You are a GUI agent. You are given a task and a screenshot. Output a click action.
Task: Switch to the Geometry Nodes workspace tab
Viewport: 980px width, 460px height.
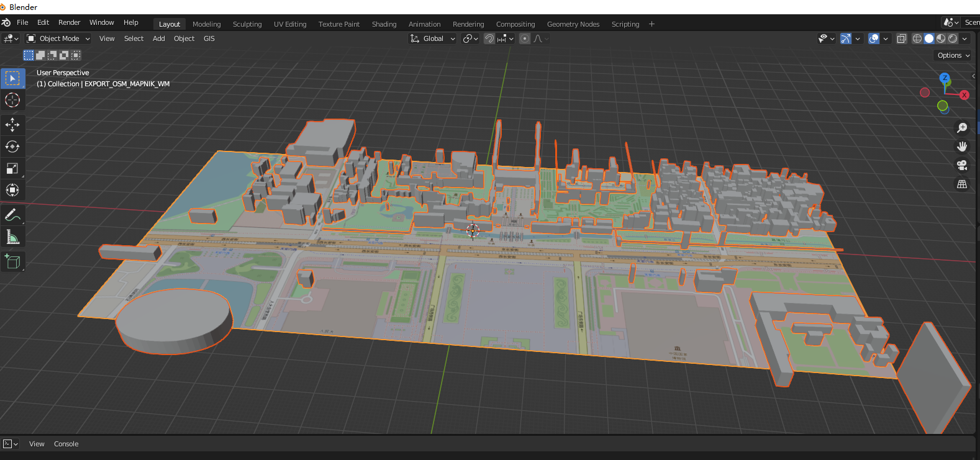(573, 24)
